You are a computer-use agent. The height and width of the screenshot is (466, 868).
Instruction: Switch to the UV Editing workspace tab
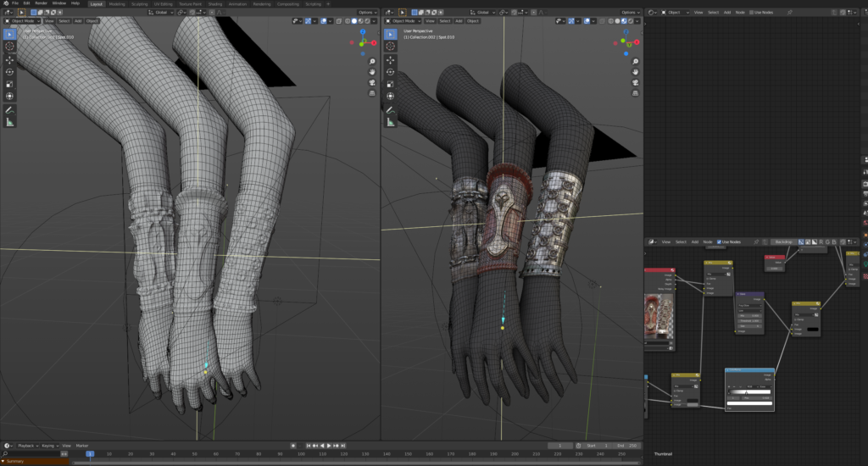[163, 3]
